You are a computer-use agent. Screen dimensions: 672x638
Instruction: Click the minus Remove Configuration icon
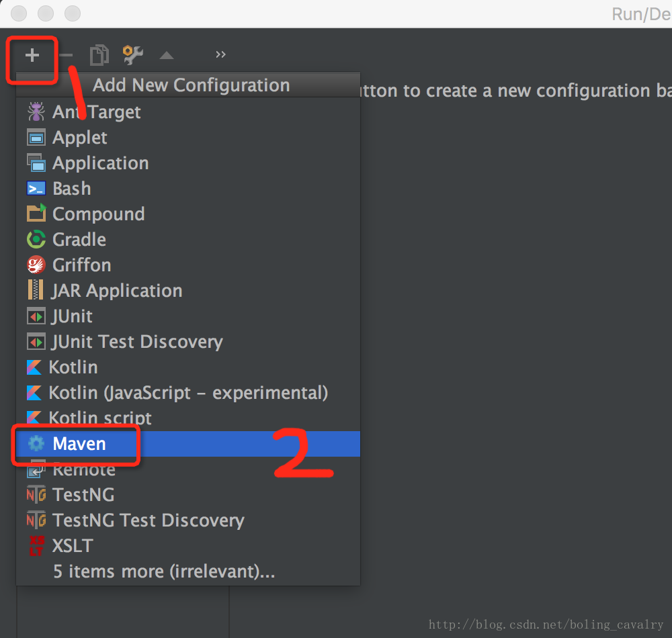point(66,55)
